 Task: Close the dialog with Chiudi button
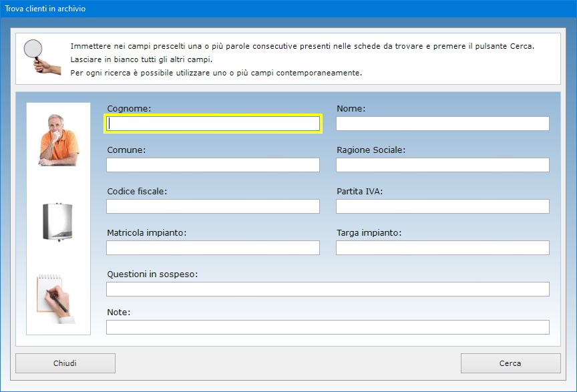pyautogui.click(x=65, y=363)
